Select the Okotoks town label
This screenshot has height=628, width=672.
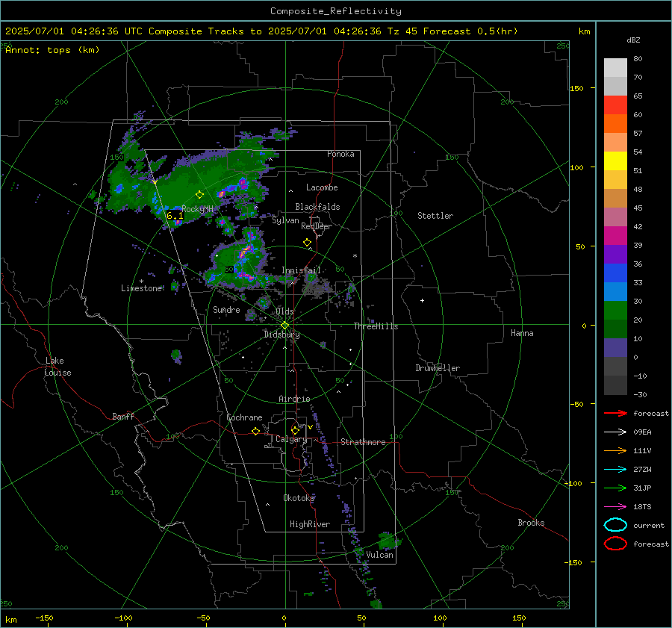(x=299, y=497)
